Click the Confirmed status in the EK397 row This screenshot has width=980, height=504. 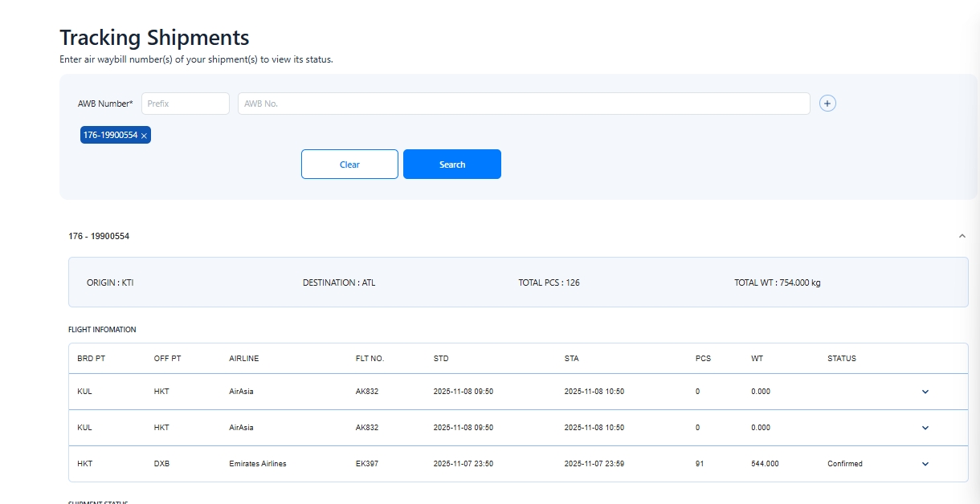coord(844,464)
